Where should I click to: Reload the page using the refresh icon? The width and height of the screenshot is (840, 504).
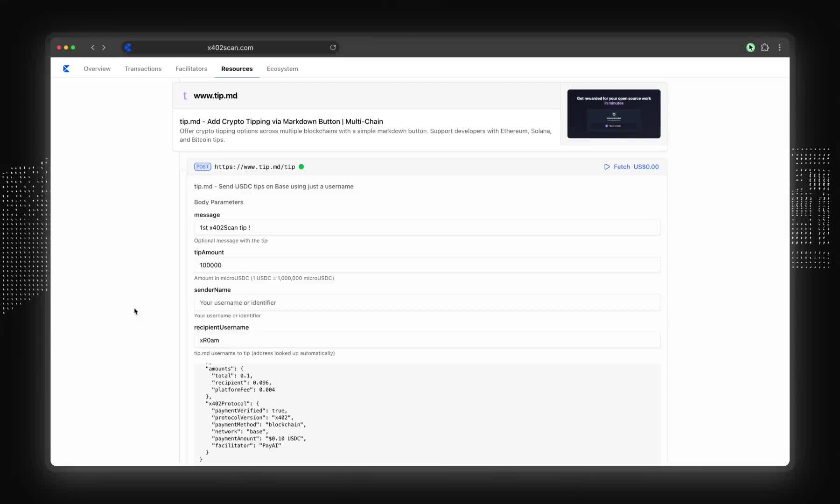(x=333, y=48)
